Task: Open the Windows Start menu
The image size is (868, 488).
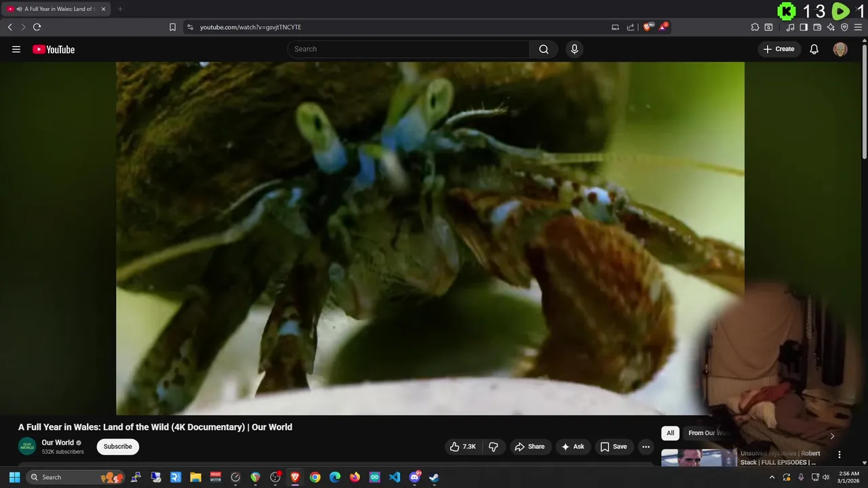Action: pos(14,477)
